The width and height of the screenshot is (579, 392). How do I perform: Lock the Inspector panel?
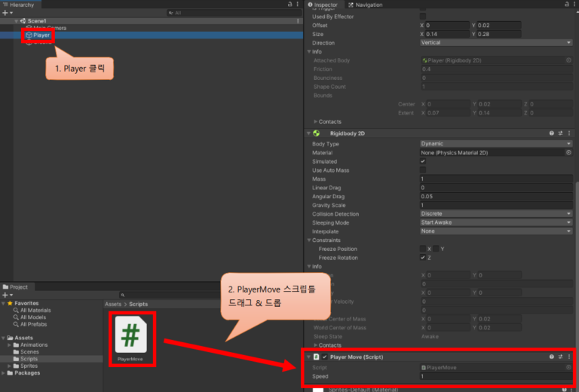tap(567, 4)
